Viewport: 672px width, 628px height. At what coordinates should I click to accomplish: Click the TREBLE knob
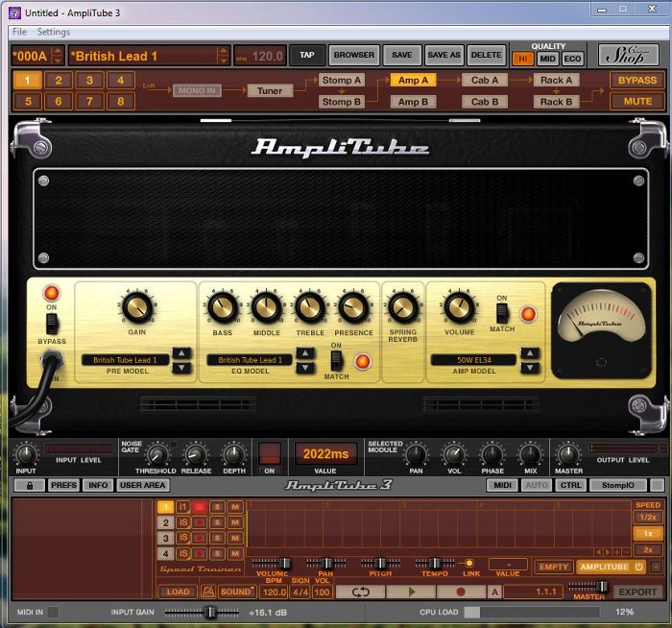(310, 308)
